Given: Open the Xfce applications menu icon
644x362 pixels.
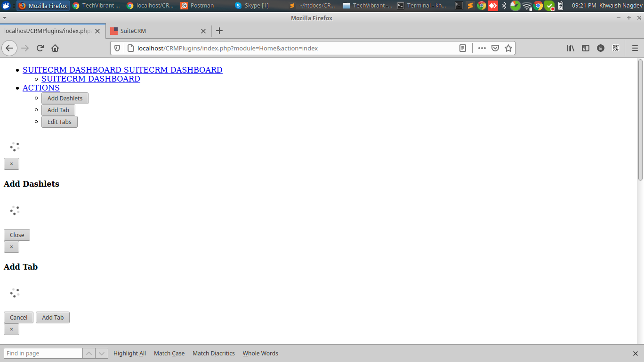Looking at the screenshot, I should point(6,6).
